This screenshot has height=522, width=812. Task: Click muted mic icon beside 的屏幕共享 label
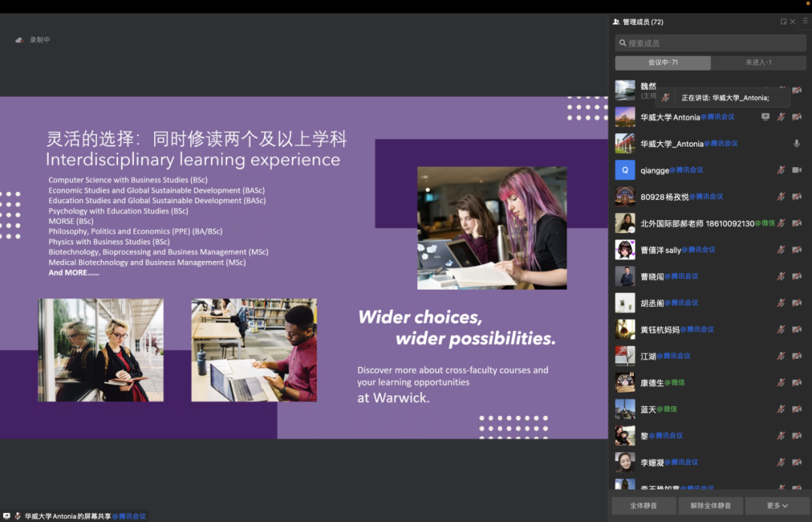pos(17,516)
